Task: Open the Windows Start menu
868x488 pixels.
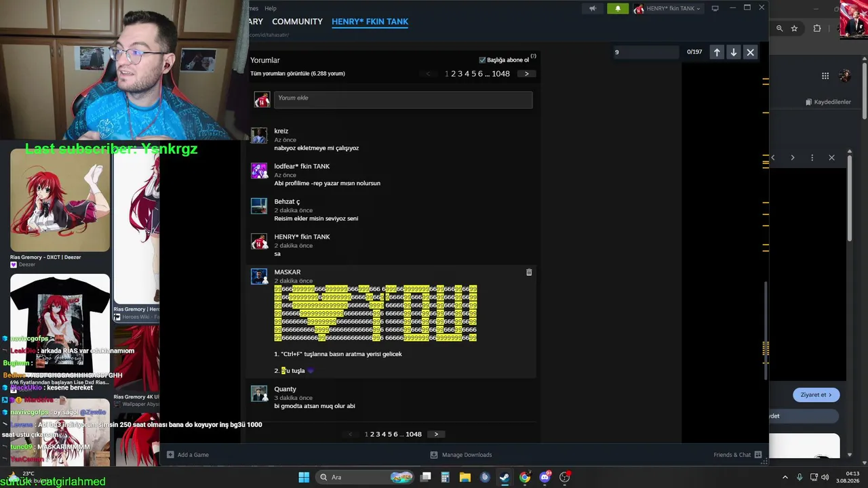Action: [x=304, y=477]
